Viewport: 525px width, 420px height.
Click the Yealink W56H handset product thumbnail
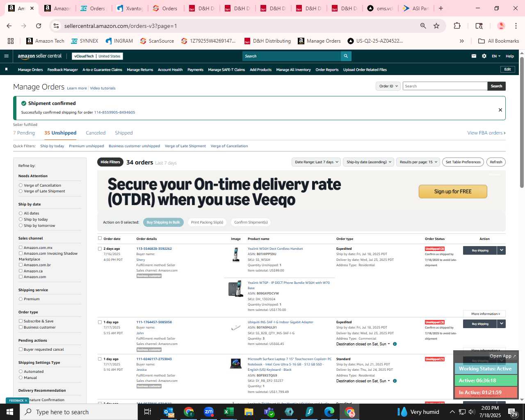pos(236,254)
